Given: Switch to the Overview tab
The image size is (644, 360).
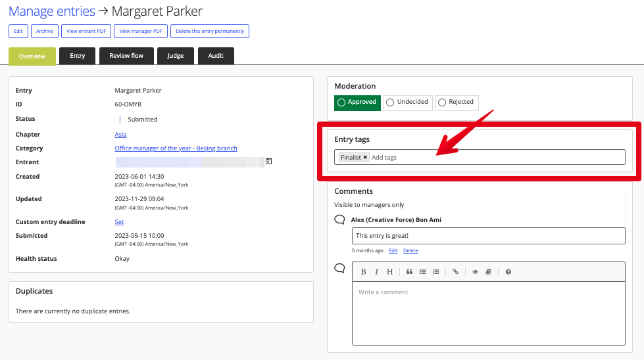Looking at the screenshot, I should (x=32, y=56).
